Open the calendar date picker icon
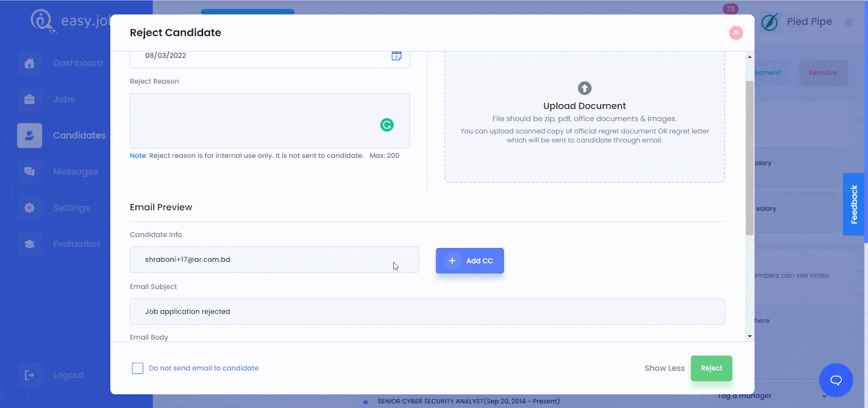 click(397, 56)
